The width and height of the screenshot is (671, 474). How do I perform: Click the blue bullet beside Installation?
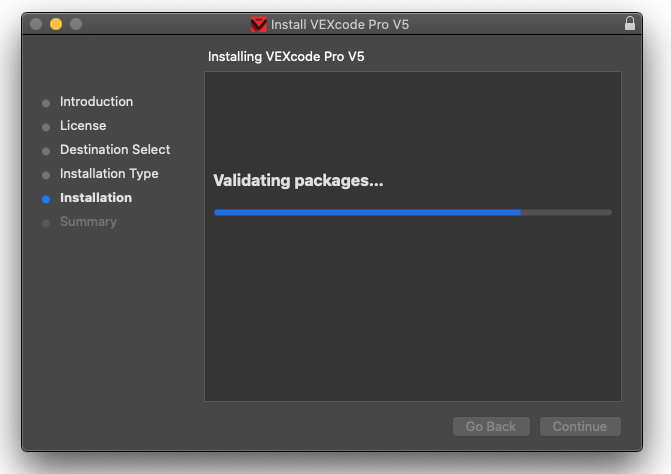pyautogui.click(x=46, y=199)
